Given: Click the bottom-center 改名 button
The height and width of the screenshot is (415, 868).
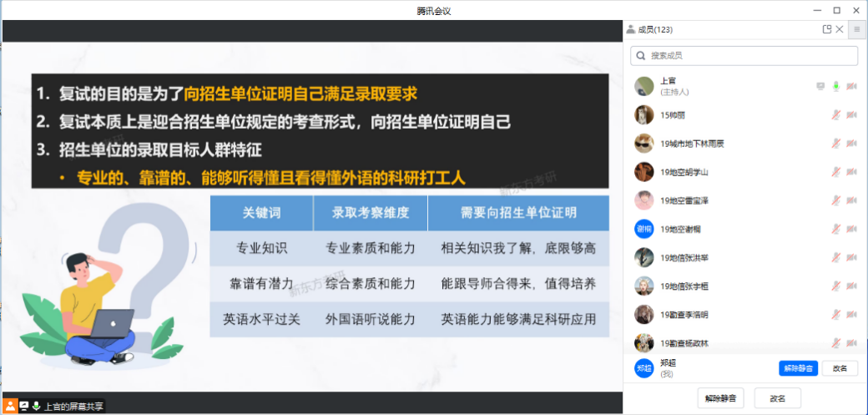Looking at the screenshot, I should pyautogui.click(x=778, y=397).
